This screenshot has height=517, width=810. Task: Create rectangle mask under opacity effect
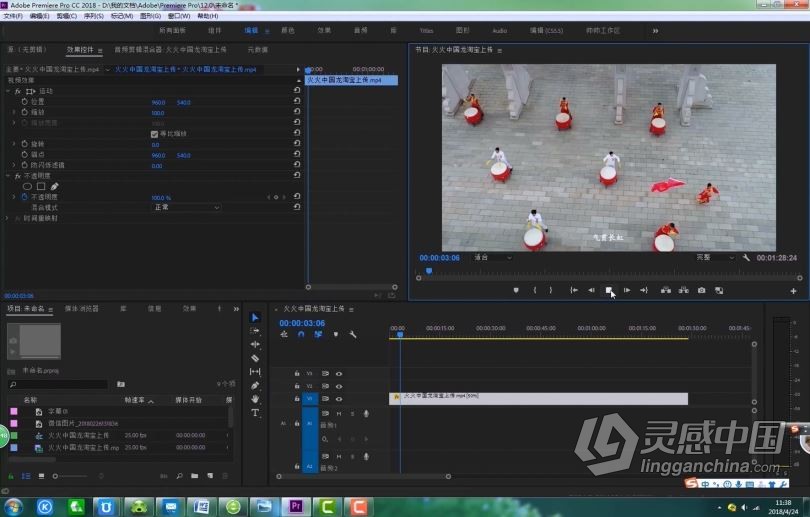coord(41,186)
